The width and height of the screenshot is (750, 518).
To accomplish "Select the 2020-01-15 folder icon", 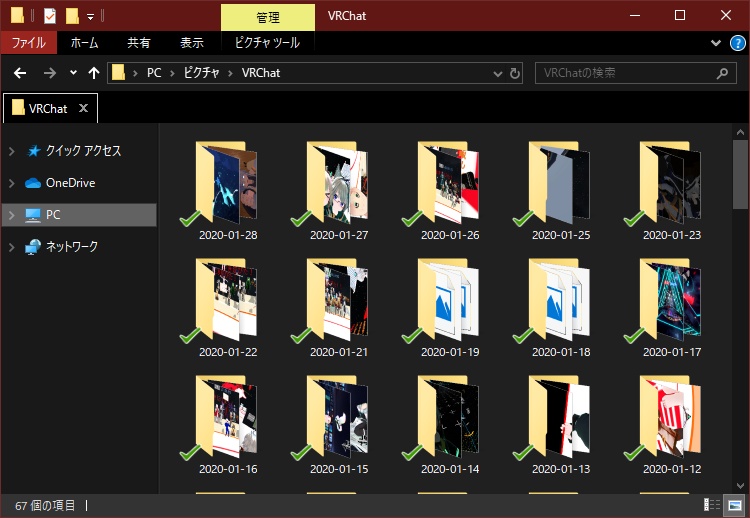I will pos(337,417).
